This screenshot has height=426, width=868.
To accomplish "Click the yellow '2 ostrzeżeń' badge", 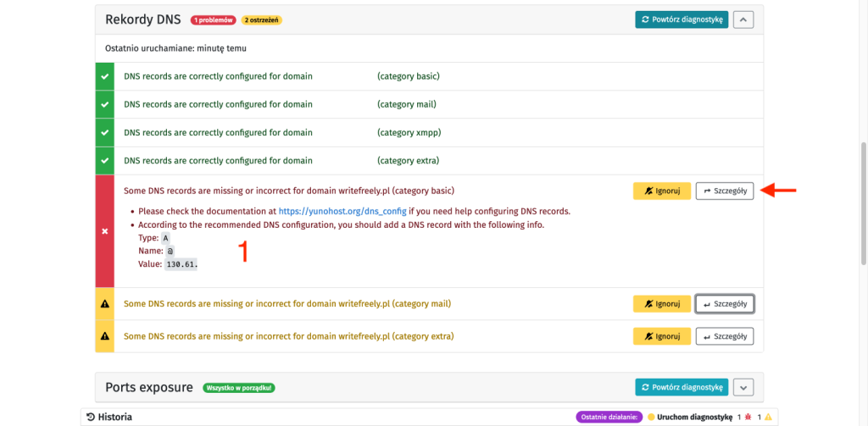I will click(x=262, y=19).
